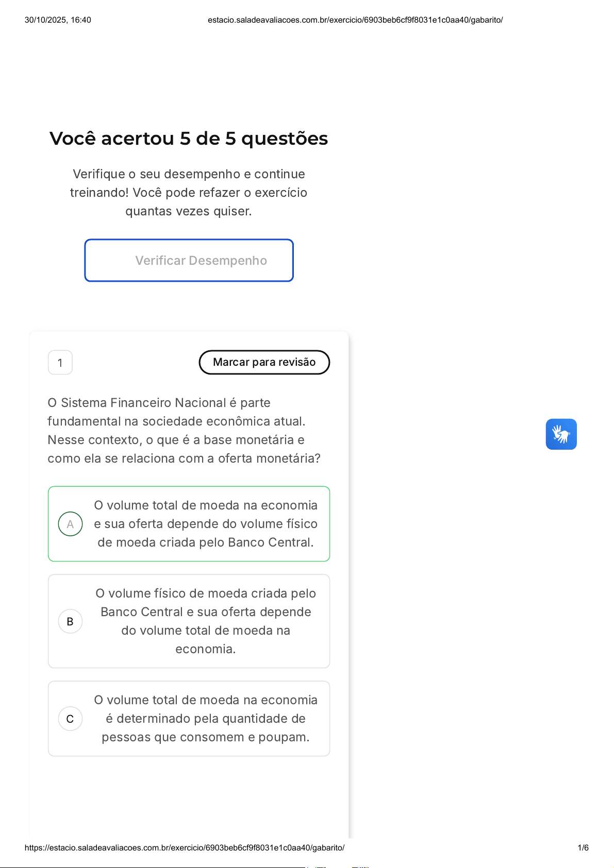Click the Verificar Desempenho button
Viewport: 614px width, 868px height.
(x=189, y=261)
